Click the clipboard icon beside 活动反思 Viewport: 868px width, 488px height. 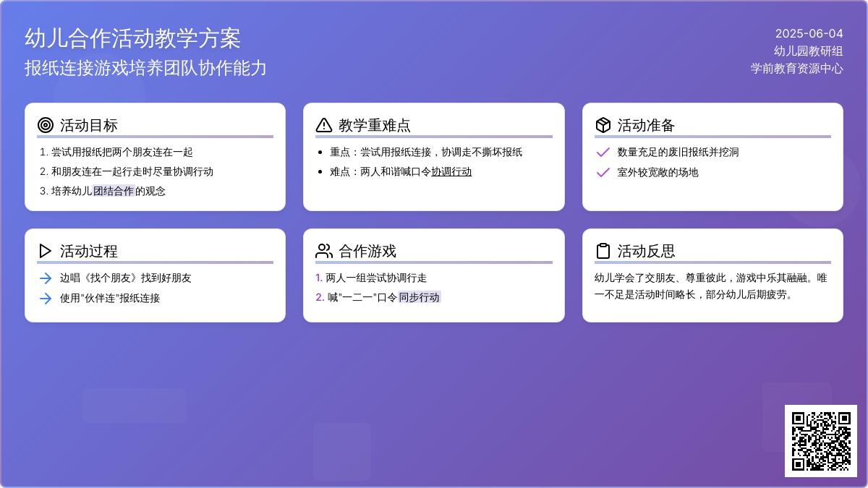(603, 251)
